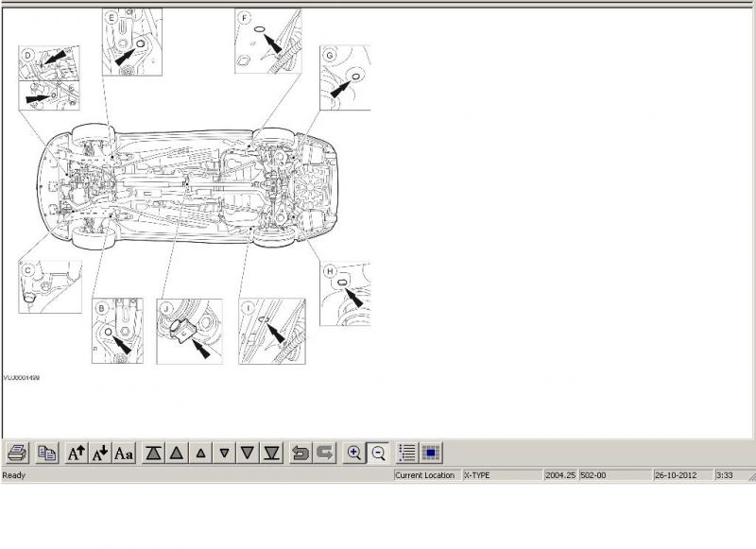Image resolution: width=756 pixels, height=549 pixels.
Task: Zoom in with magnifier plus icon
Action: click(x=354, y=454)
